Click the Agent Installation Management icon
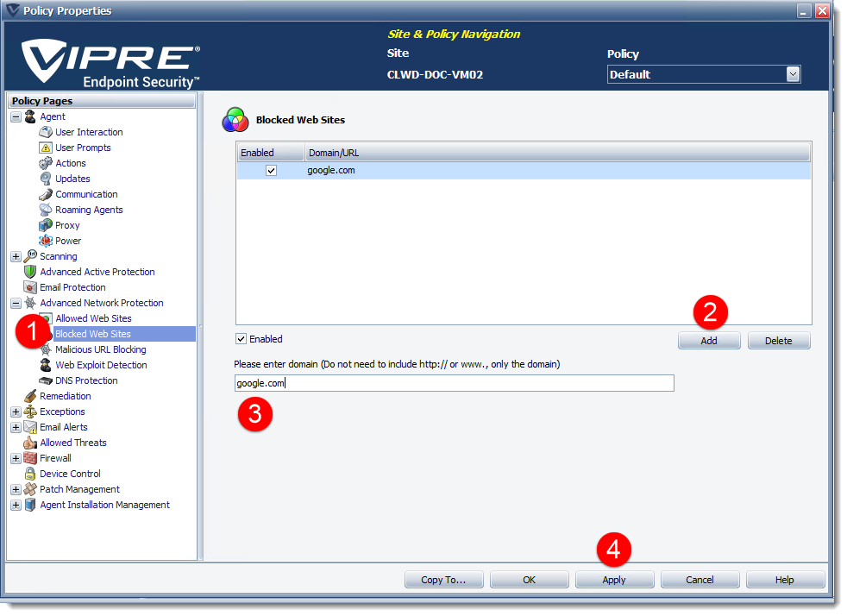The height and width of the screenshot is (616, 847). pos(30,506)
